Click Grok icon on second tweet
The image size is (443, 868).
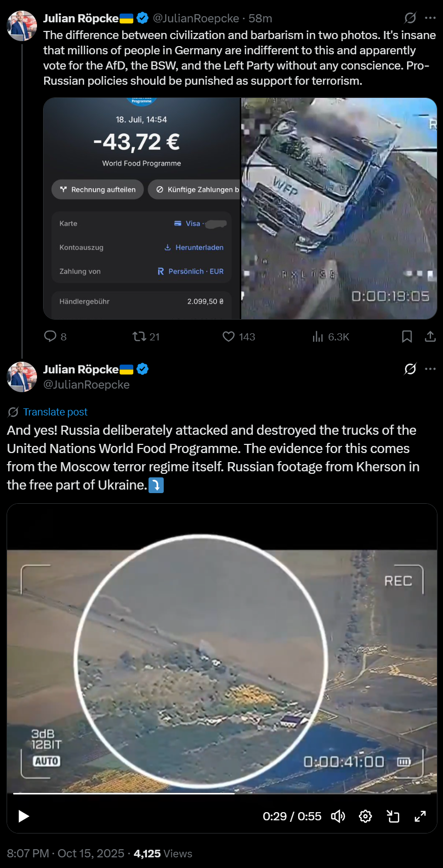coord(410,369)
